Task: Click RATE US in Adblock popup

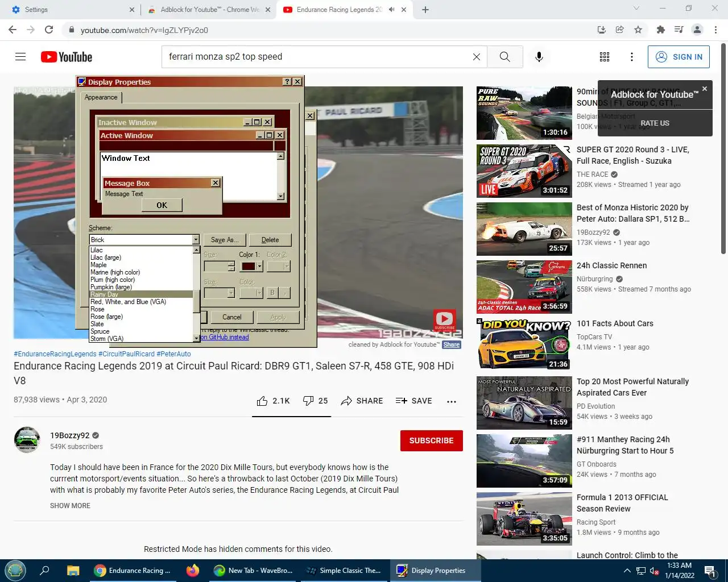Action: pos(655,123)
